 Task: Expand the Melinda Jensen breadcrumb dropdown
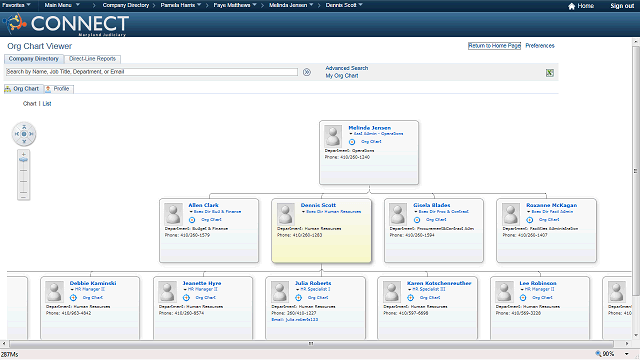(x=311, y=5)
